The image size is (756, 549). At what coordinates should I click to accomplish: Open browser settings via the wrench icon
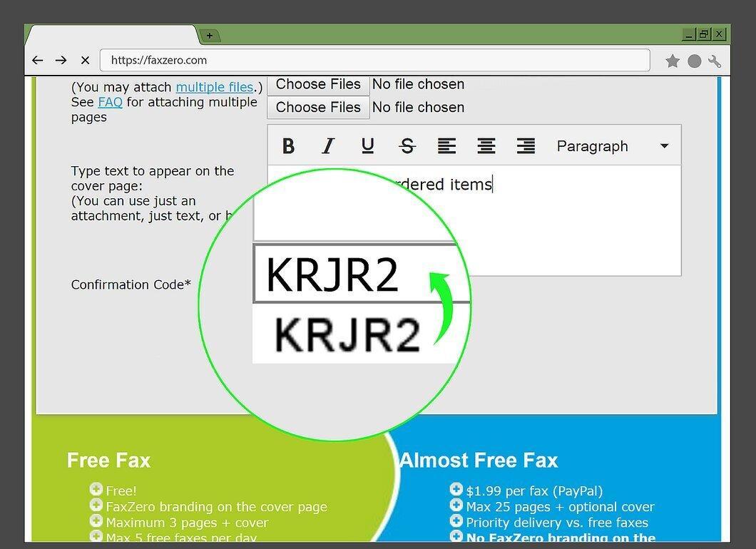(x=715, y=61)
